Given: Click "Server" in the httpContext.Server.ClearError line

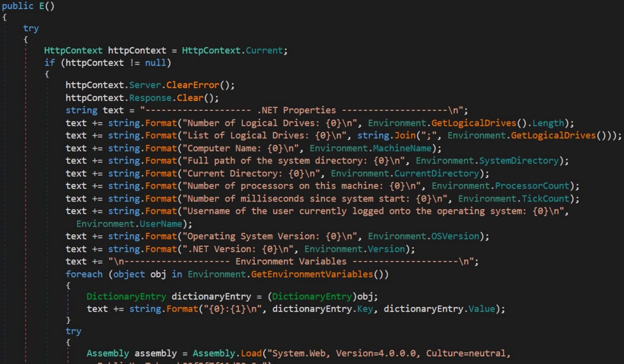Looking at the screenshot, I should point(145,85).
